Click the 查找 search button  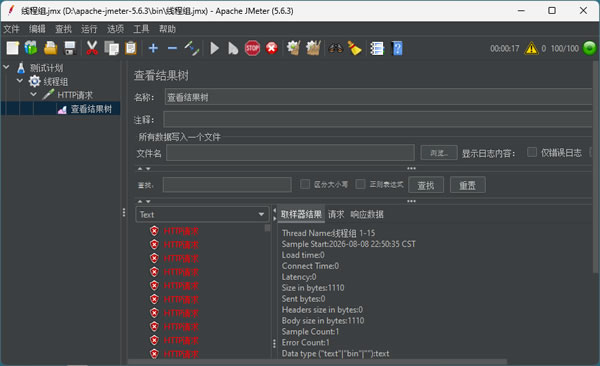tap(426, 185)
